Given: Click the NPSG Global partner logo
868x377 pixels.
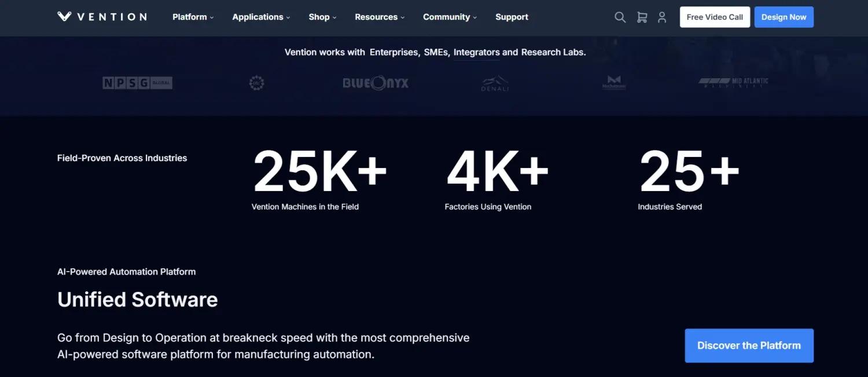Looking at the screenshot, I should pyautogui.click(x=137, y=83).
